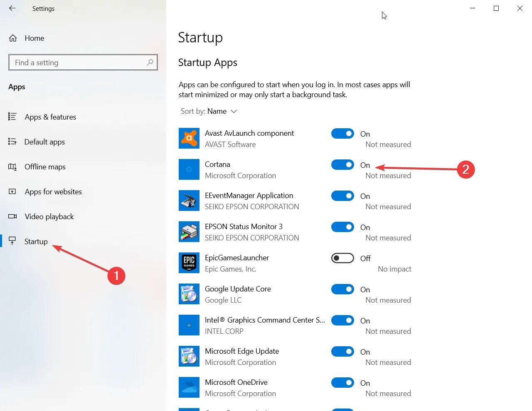532x411 pixels.
Task: Click the EpicGamesLauncher name text
Action: [x=237, y=258]
